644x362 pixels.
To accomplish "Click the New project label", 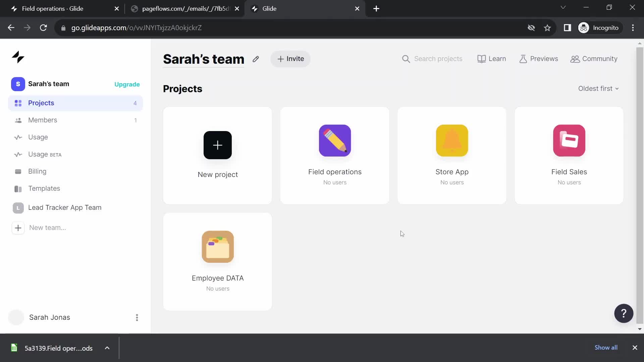I will click(218, 175).
